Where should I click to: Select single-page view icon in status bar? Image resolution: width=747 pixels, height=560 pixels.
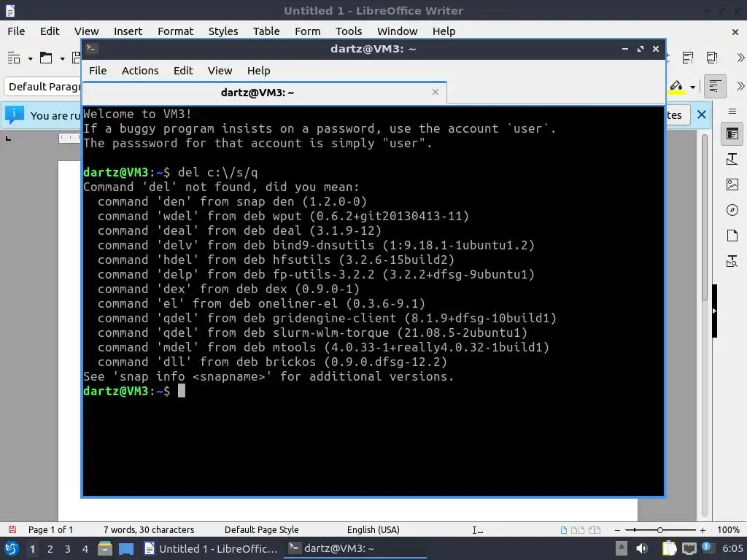pyautogui.click(x=564, y=530)
